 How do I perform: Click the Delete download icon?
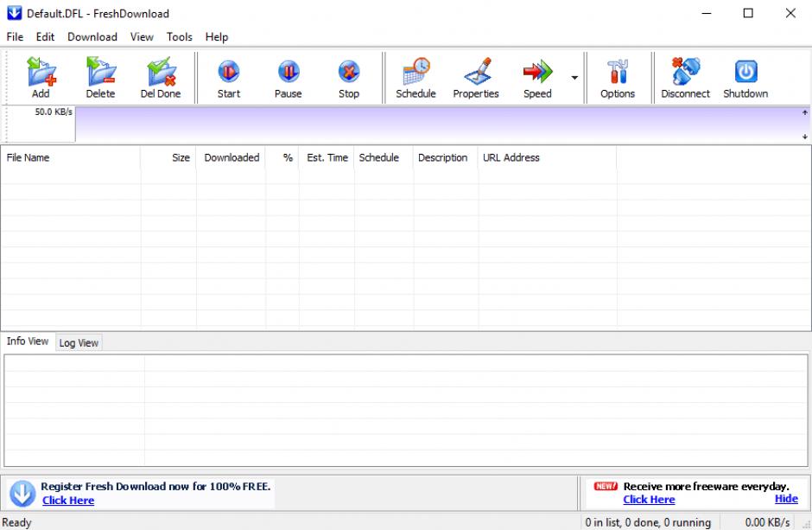[101, 72]
